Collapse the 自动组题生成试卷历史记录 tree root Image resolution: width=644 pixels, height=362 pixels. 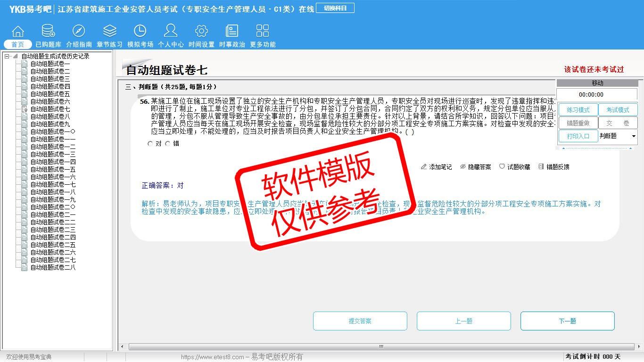pos(7,57)
